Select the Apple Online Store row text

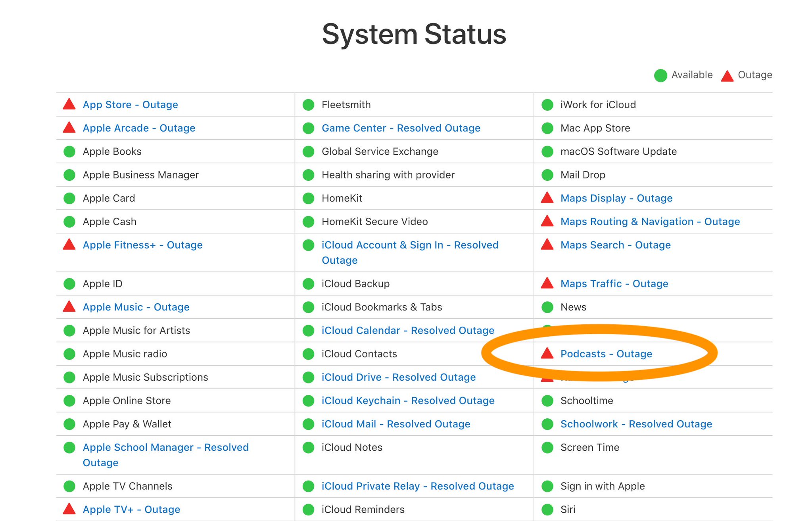(x=127, y=401)
